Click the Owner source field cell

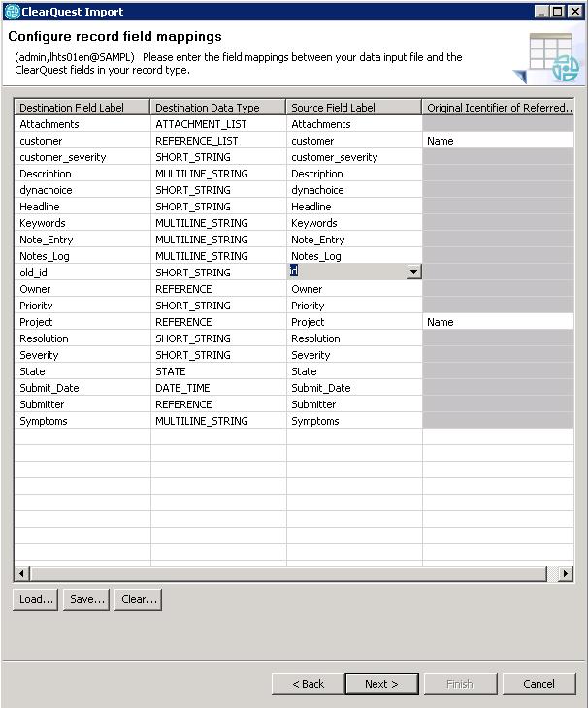354,289
